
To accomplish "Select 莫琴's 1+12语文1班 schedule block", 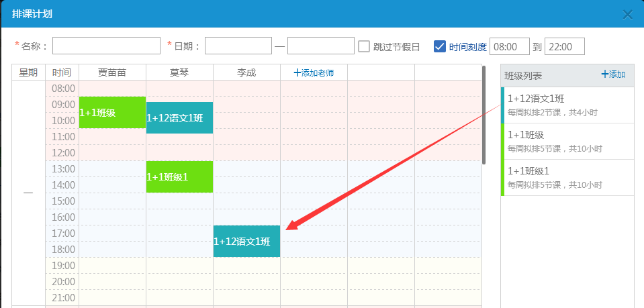I will [x=179, y=118].
